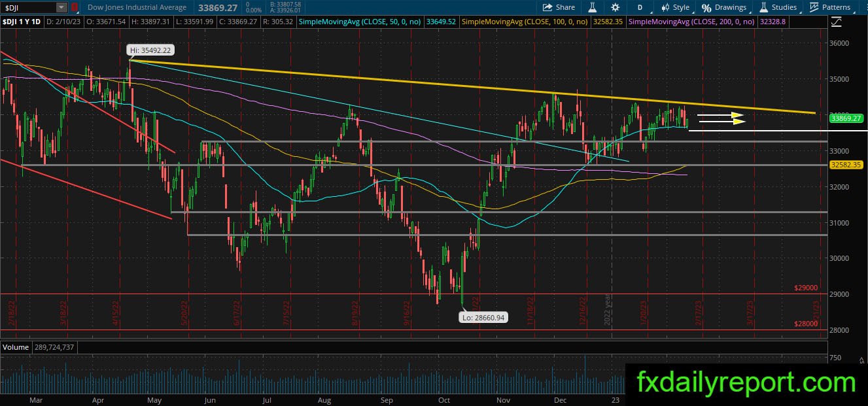Click the chart drawing-set icon below Patterns
The width and height of the screenshot is (868, 406).
coord(837,21)
